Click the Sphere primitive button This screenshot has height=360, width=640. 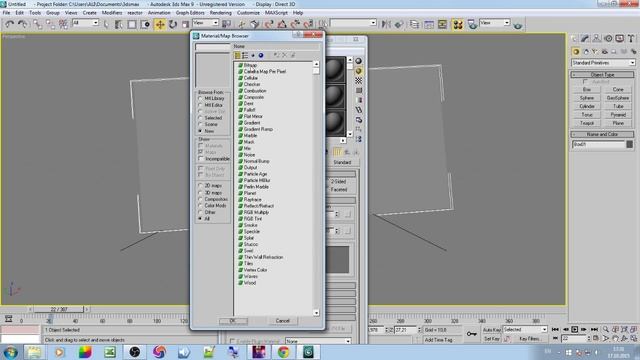[x=587, y=98]
